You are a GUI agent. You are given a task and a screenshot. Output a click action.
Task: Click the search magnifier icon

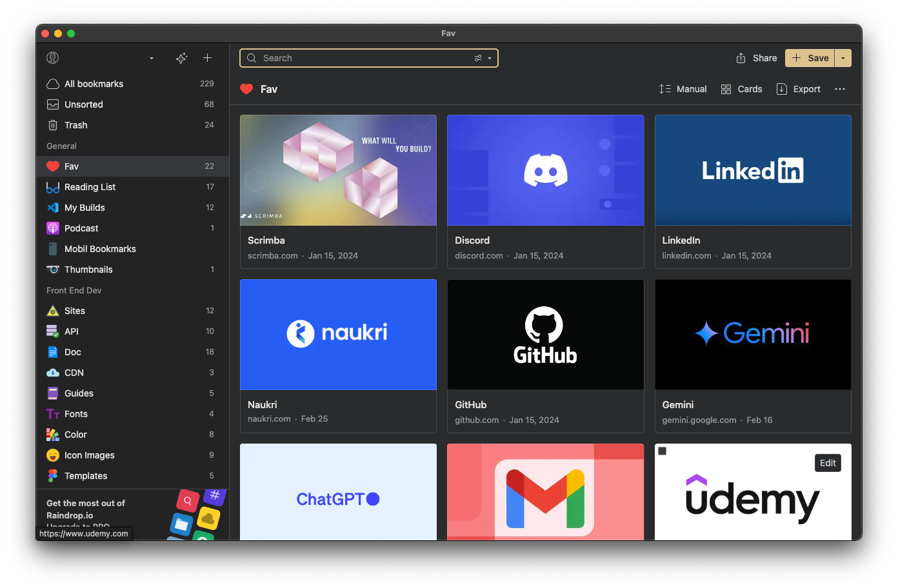pyautogui.click(x=252, y=58)
